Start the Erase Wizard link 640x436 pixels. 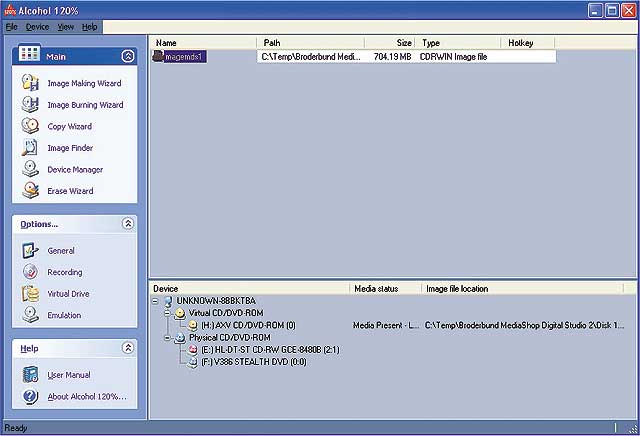coord(70,191)
